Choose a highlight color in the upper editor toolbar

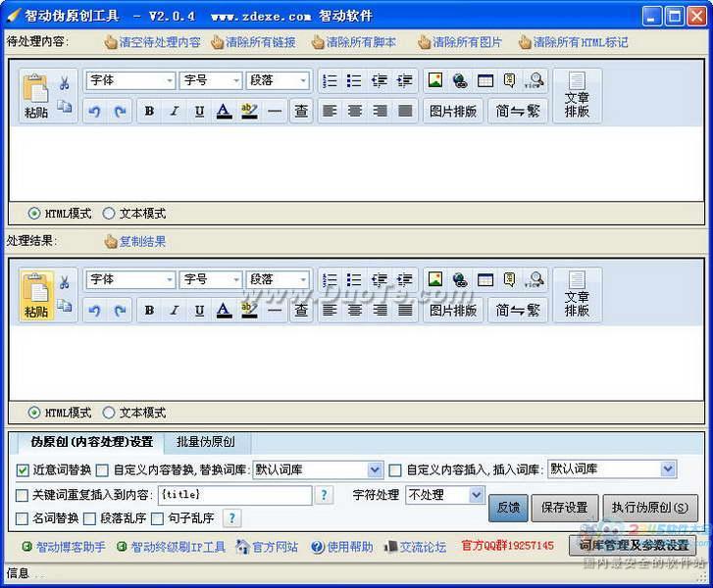pyautogui.click(x=249, y=111)
